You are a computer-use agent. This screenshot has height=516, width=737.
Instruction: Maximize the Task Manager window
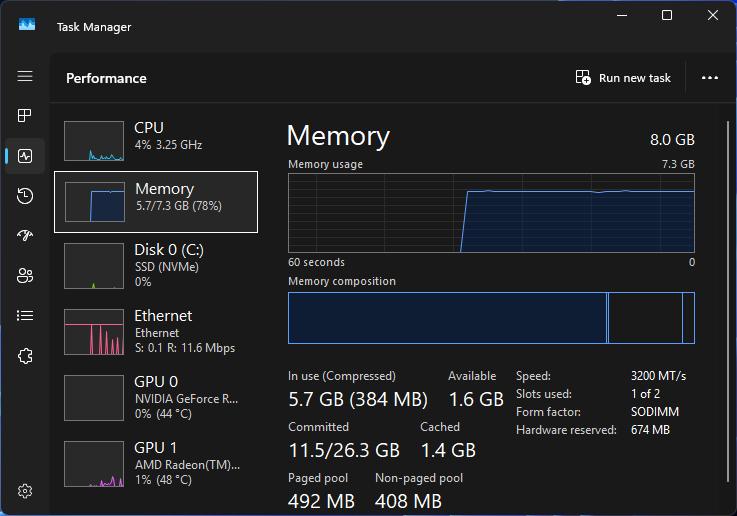click(x=667, y=16)
